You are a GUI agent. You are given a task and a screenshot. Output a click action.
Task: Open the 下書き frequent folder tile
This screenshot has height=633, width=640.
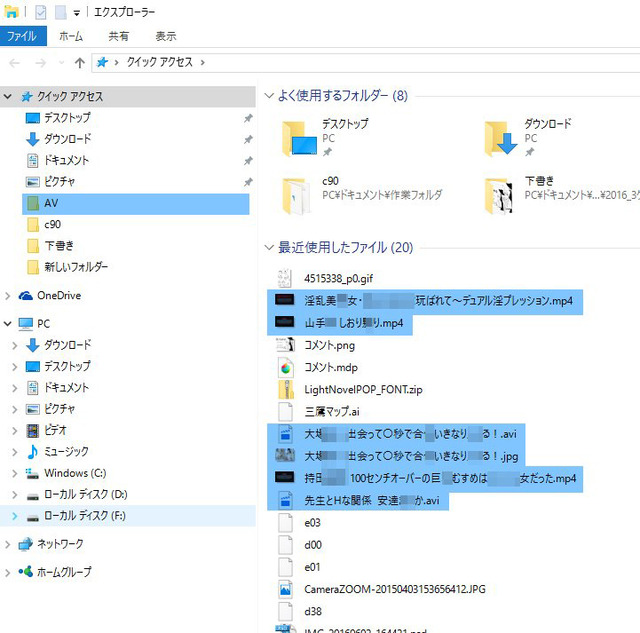(561, 195)
